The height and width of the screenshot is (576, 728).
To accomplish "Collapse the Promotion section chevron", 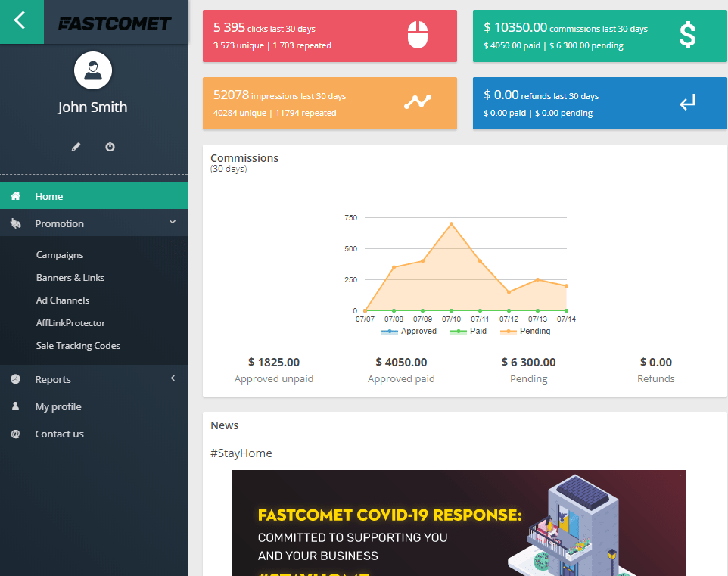I will [x=173, y=223].
